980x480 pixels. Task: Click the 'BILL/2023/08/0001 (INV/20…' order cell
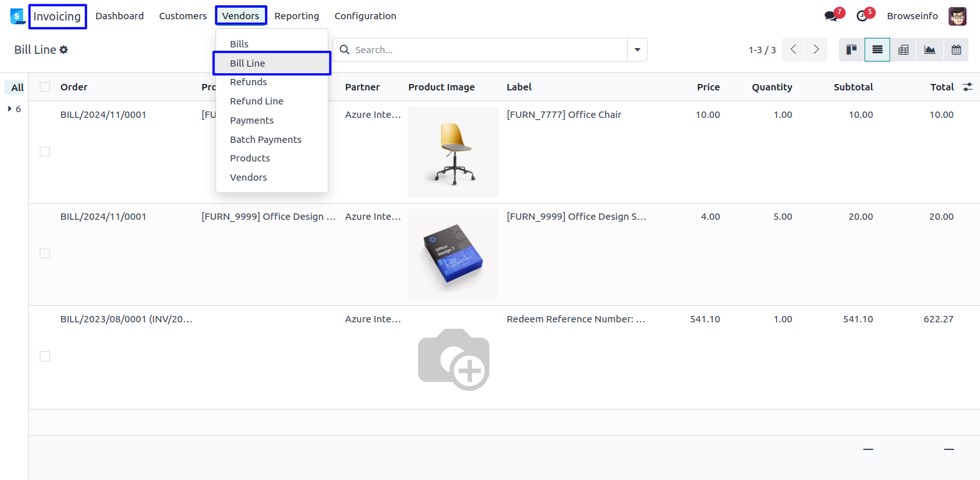[126, 319]
